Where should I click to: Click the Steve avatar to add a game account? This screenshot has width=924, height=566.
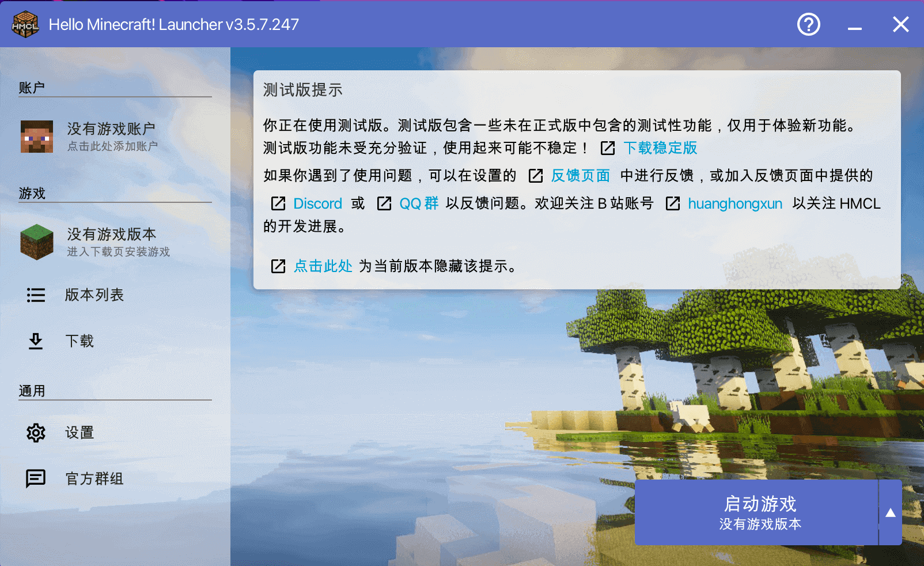(36, 137)
